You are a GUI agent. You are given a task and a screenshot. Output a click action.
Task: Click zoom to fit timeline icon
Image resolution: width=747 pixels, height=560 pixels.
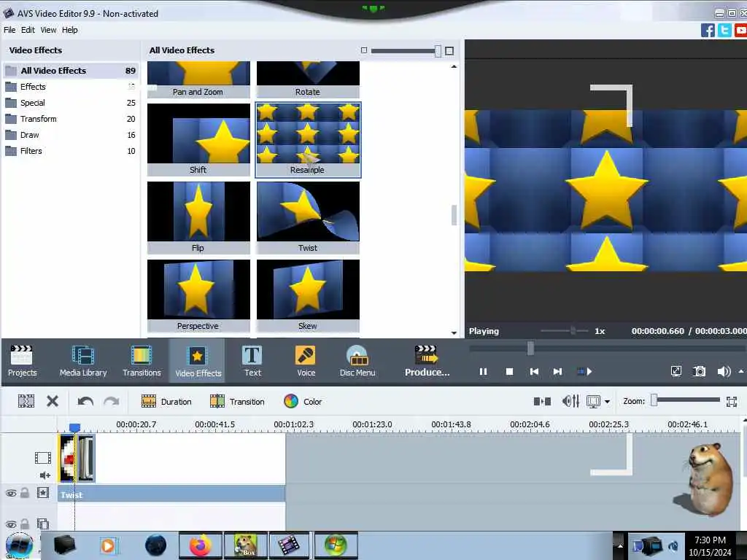coord(732,402)
